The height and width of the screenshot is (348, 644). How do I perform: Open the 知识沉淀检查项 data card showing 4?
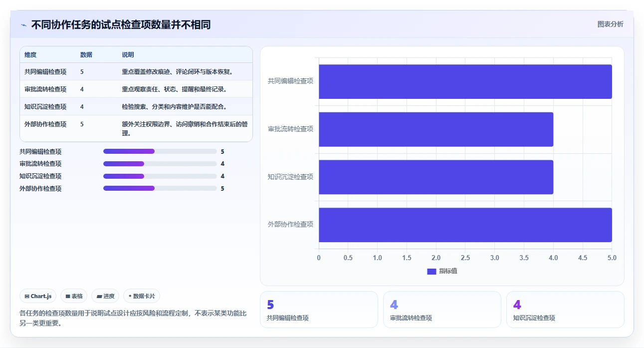click(565, 310)
